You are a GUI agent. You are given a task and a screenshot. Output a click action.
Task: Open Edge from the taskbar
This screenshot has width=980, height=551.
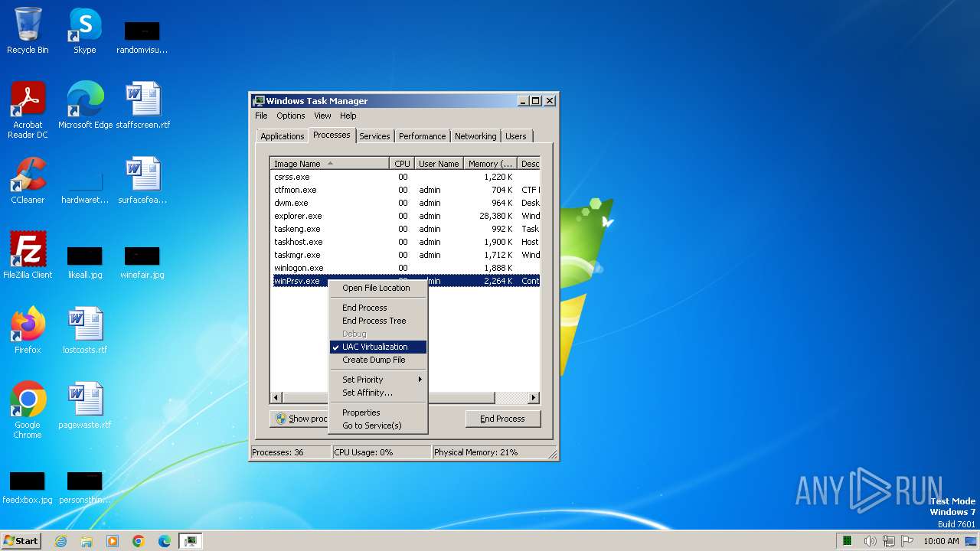click(x=165, y=541)
